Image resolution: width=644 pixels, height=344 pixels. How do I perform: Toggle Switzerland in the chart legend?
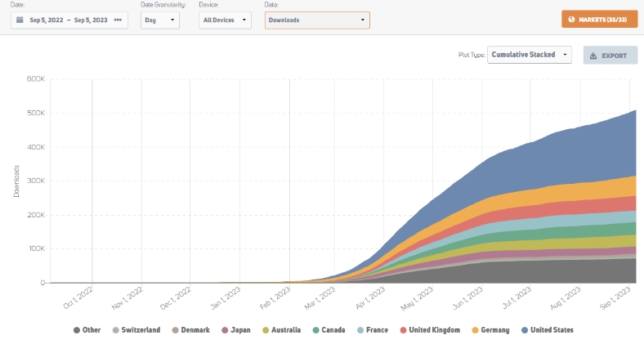pos(137,330)
